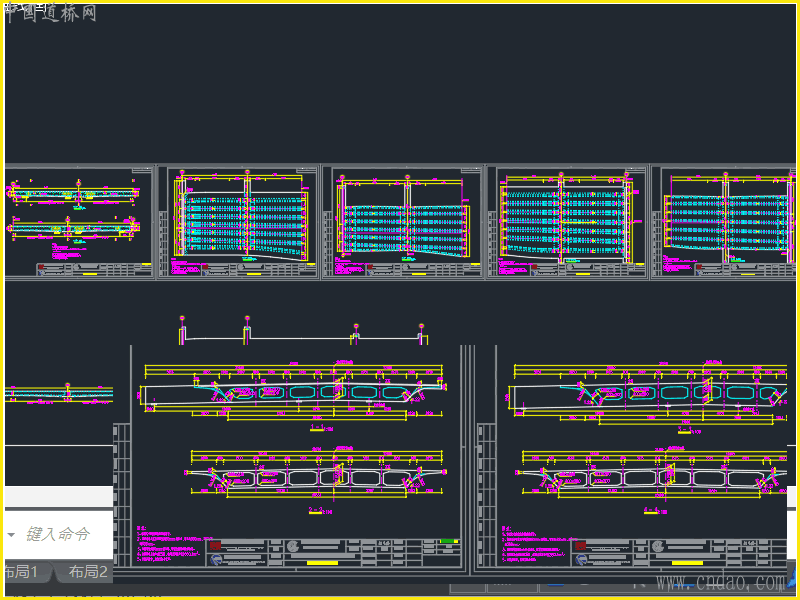The width and height of the screenshot is (800, 600).
Task: Select the second top-row plan drawing sheet
Action: coord(238,221)
